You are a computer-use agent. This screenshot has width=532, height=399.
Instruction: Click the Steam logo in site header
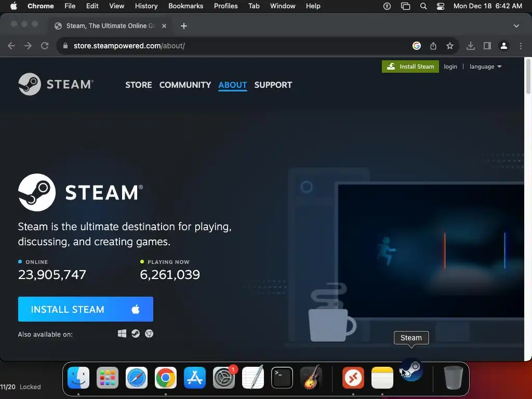pyautogui.click(x=56, y=84)
